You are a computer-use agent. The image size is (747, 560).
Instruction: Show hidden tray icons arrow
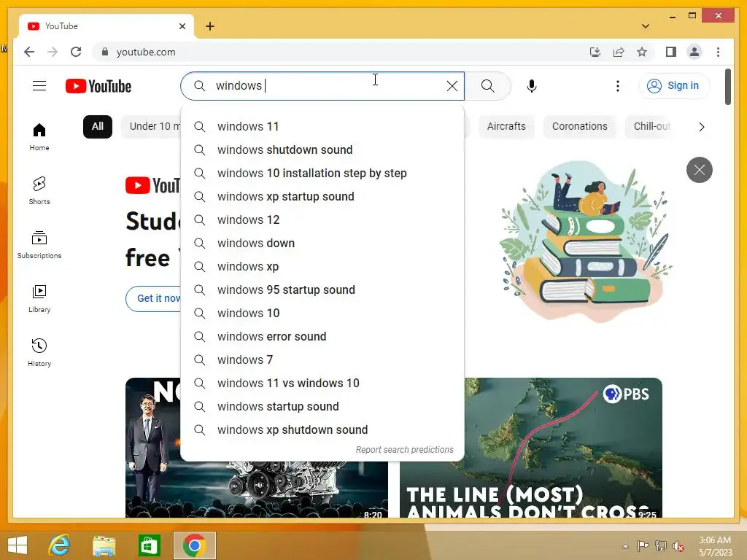pyautogui.click(x=625, y=546)
